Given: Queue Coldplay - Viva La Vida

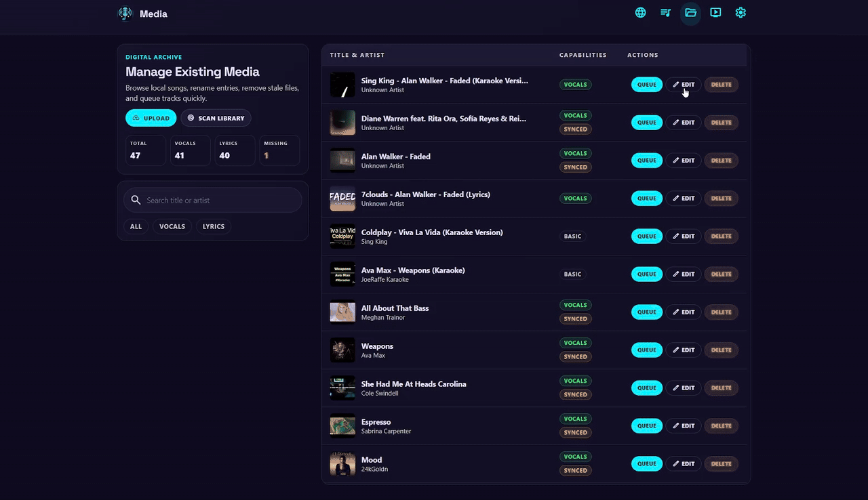Looking at the screenshot, I should tap(647, 236).
